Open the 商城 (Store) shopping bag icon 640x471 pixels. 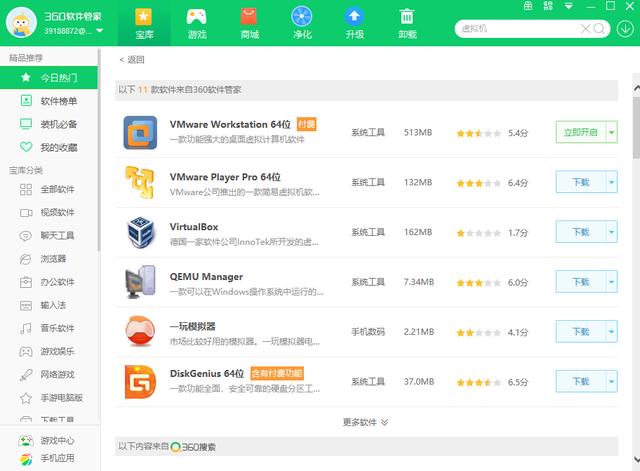249,18
